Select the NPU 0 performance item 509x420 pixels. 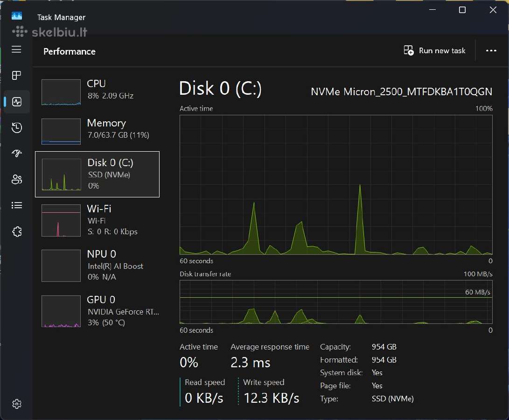pos(98,266)
